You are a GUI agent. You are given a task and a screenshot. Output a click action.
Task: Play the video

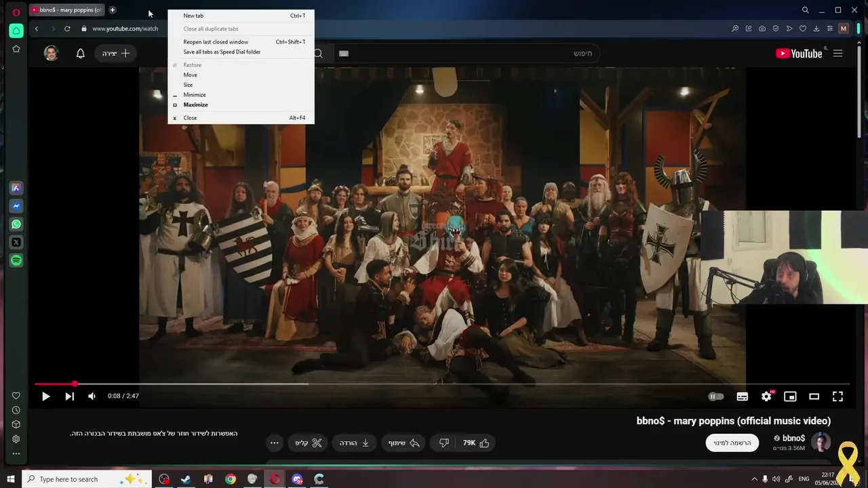coord(45,396)
